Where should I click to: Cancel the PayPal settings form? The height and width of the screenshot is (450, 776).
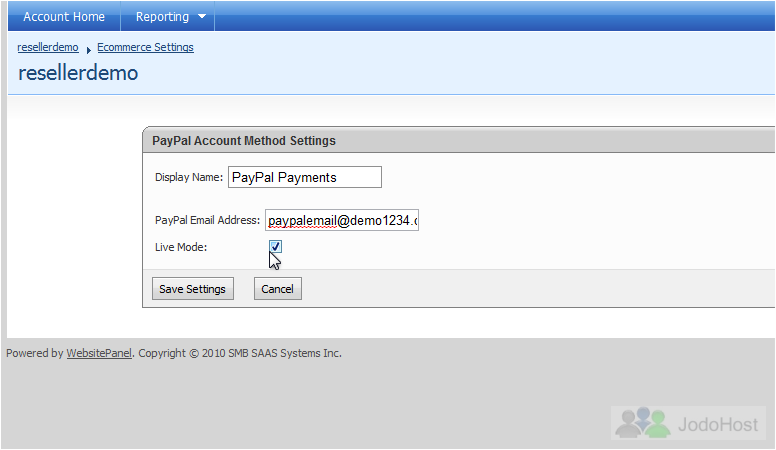coord(278,289)
